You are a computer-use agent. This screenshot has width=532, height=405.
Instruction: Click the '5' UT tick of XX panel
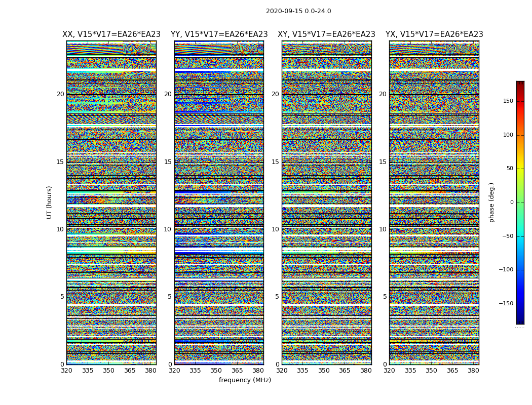pyautogui.click(x=62, y=297)
